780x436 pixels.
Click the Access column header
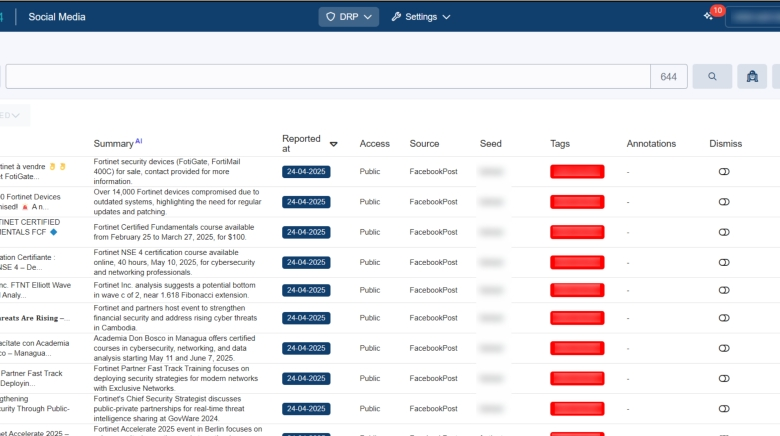click(x=375, y=144)
